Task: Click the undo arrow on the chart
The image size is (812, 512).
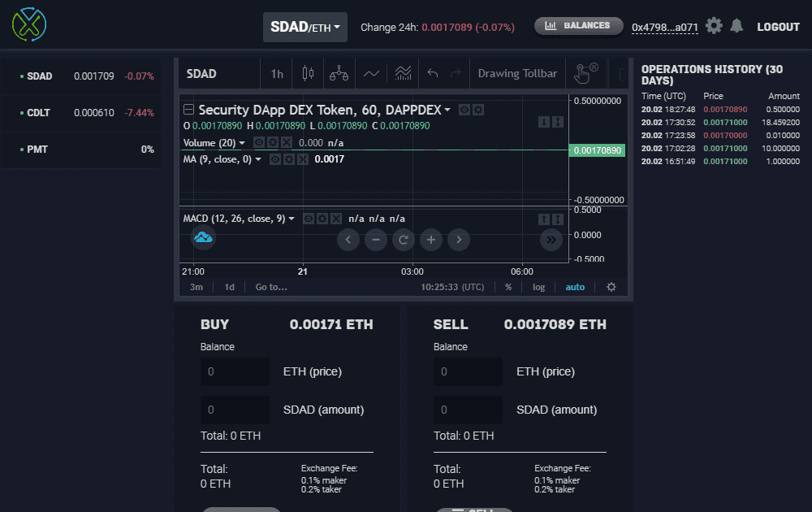Action: click(431, 72)
